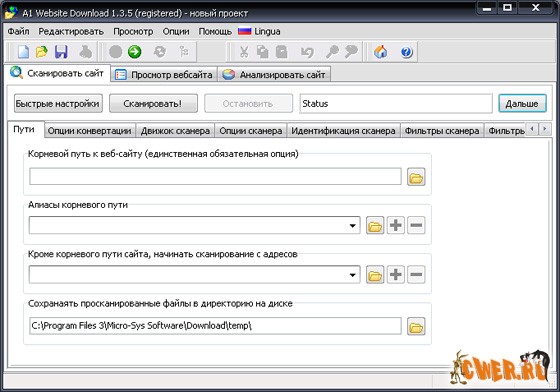Browse for the save directory folder icon
The height and width of the screenshot is (392, 560).
click(x=416, y=326)
